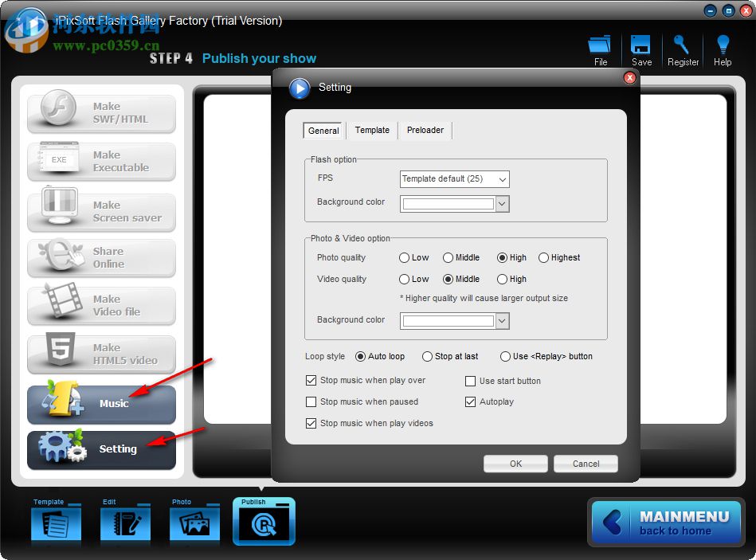
Task: Open Make HTML5 video
Action: coord(101,354)
